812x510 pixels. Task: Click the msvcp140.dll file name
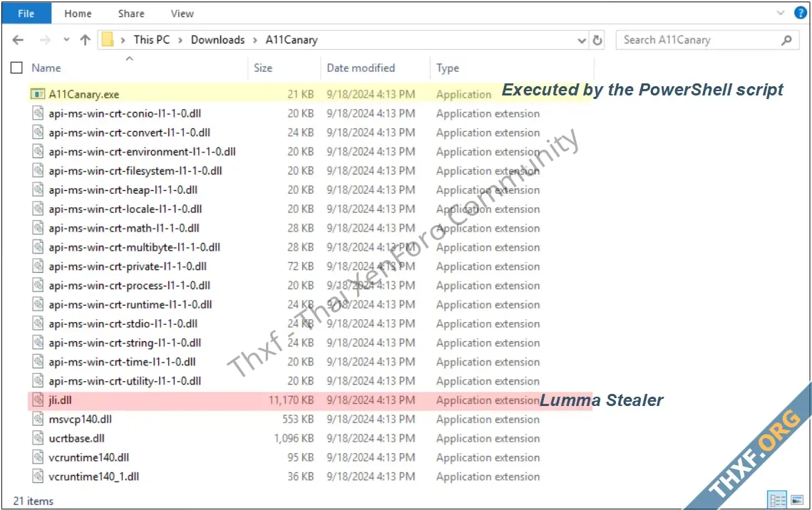pyautogui.click(x=81, y=420)
